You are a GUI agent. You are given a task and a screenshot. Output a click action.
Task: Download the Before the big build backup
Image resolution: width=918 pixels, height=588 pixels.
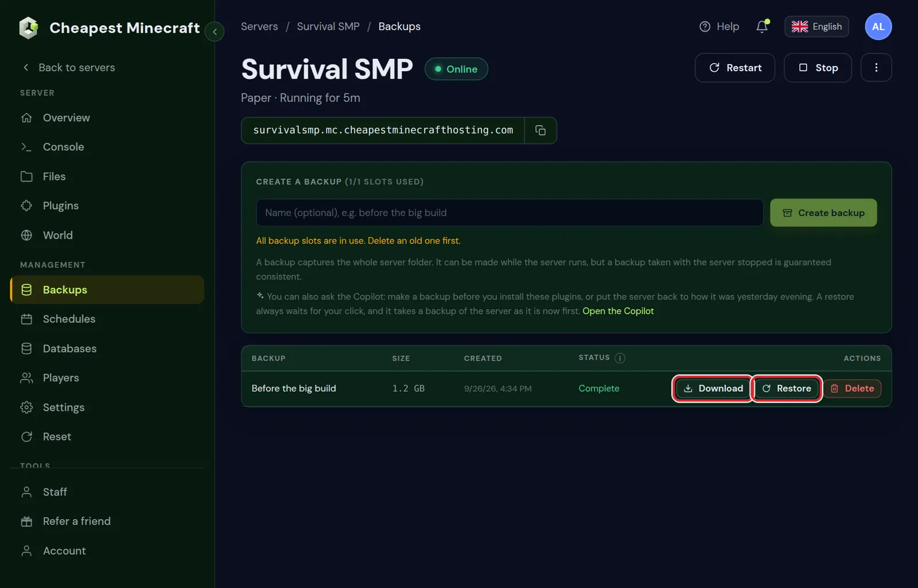(713, 388)
